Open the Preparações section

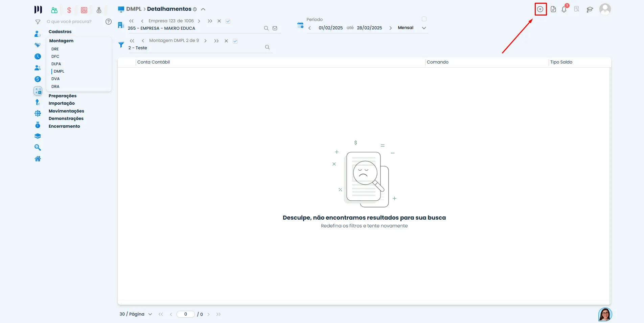[x=63, y=96]
